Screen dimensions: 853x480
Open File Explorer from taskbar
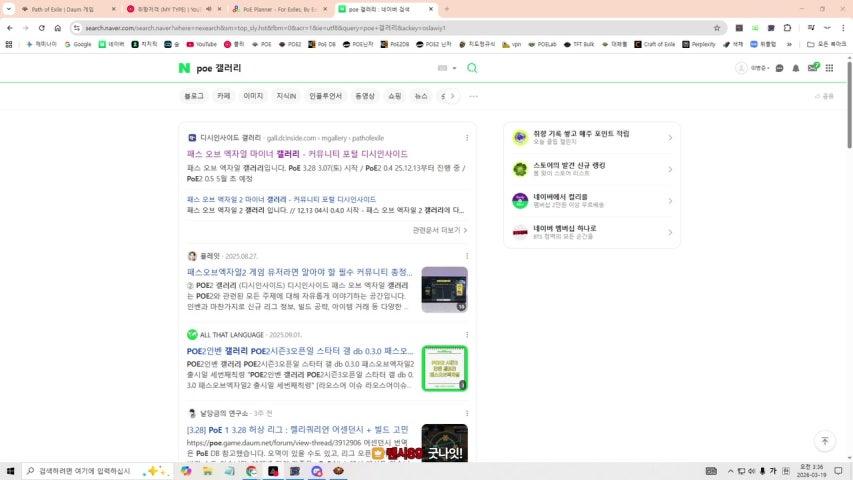[208, 471]
